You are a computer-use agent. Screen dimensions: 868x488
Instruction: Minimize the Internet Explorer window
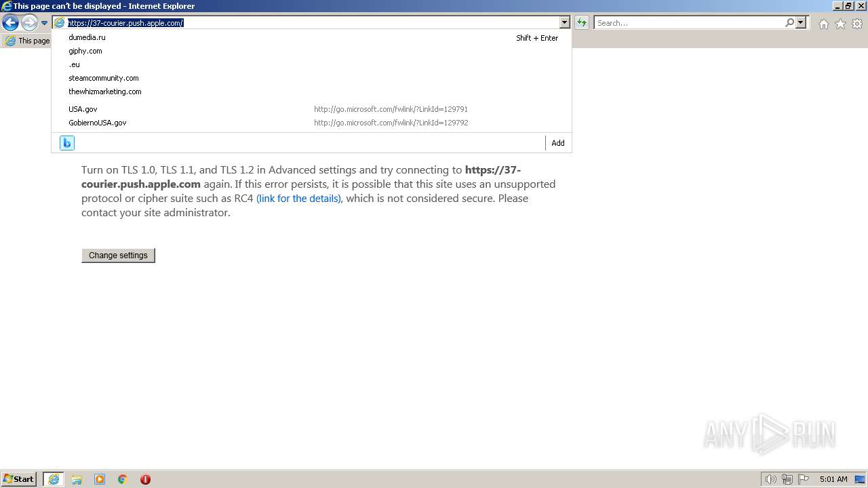837,5
